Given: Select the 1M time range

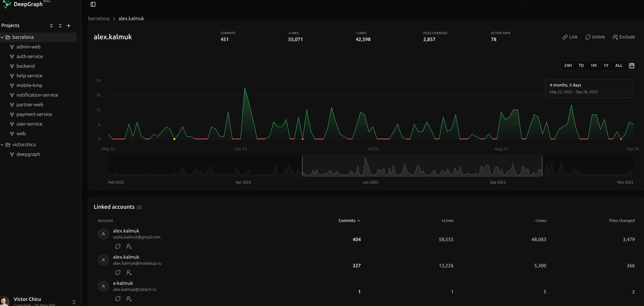Looking at the screenshot, I should [x=594, y=65].
